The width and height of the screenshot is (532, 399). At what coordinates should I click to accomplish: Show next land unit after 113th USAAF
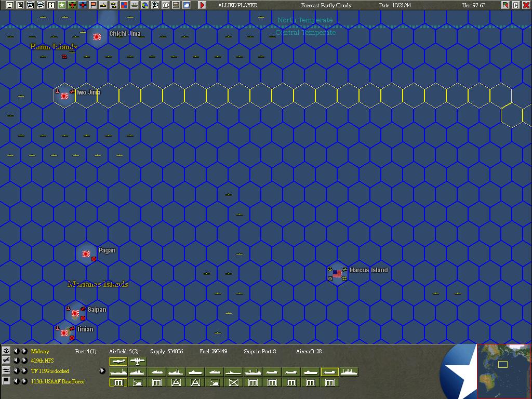24,381
